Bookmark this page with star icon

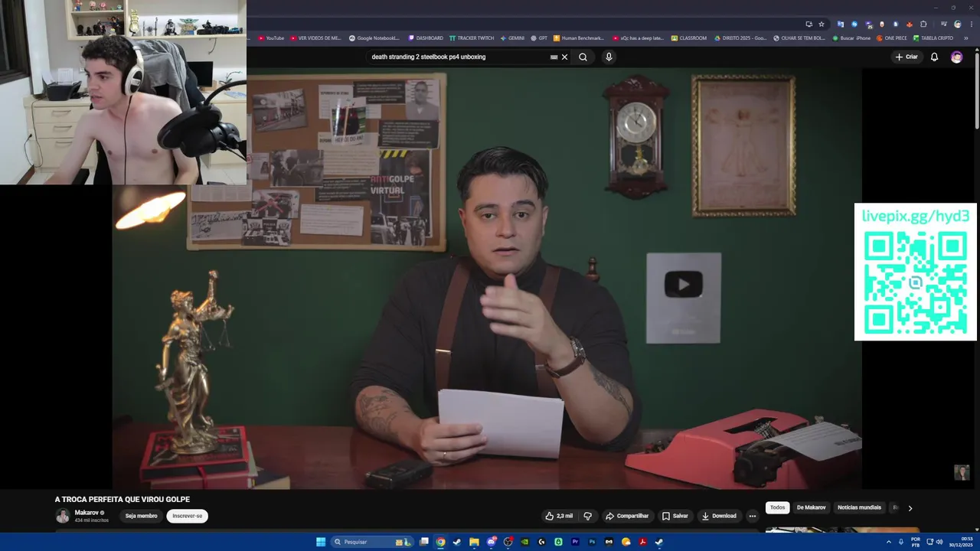pos(822,24)
